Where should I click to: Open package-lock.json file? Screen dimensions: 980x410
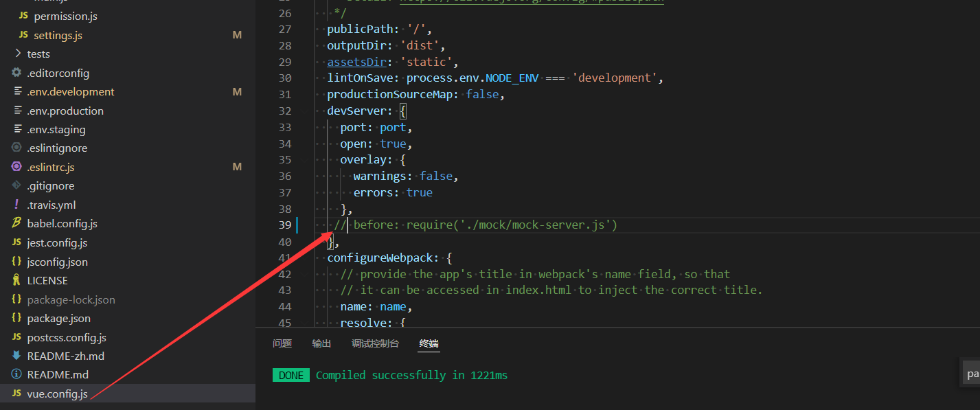click(71, 299)
